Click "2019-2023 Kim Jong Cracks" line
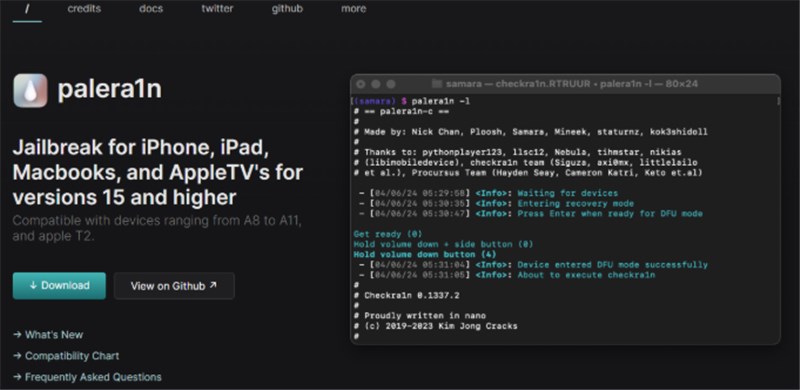800x390 pixels. click(x=435, y=326)
